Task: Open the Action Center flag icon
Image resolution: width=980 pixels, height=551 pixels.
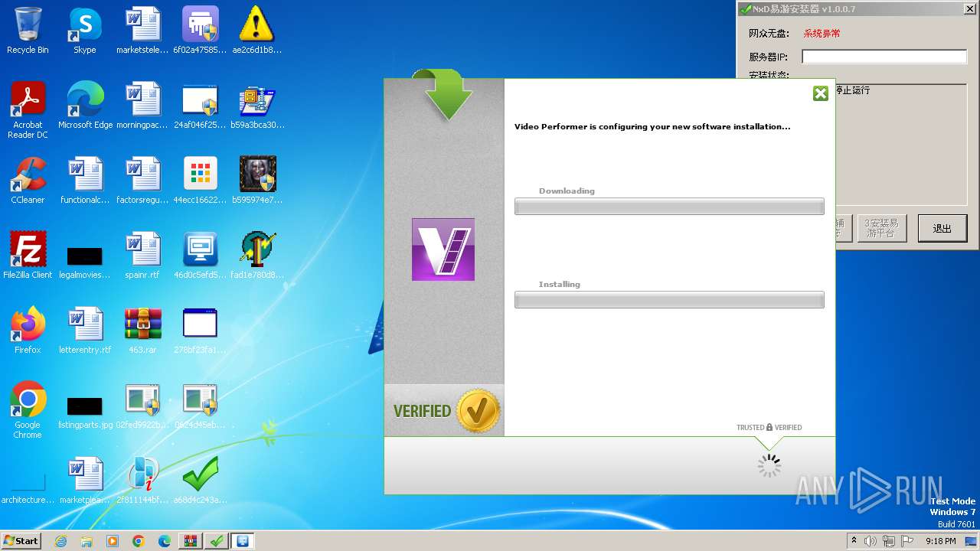Action: [906, 541]
